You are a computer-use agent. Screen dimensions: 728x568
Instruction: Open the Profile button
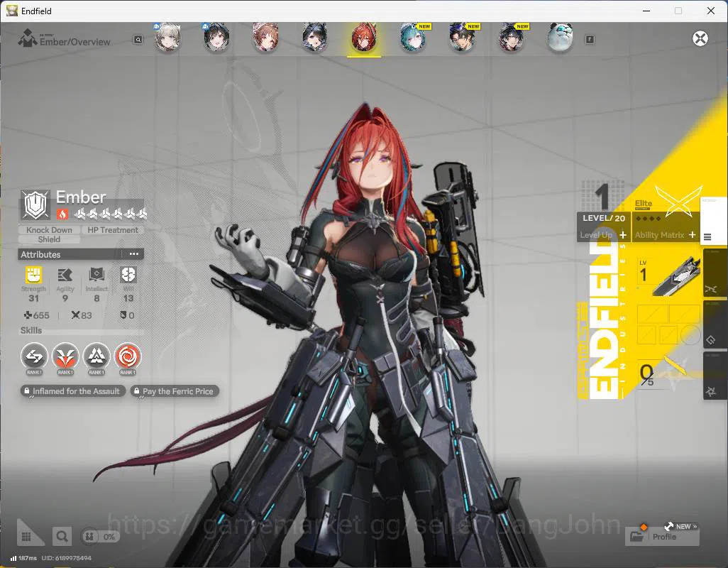[663, 537]
